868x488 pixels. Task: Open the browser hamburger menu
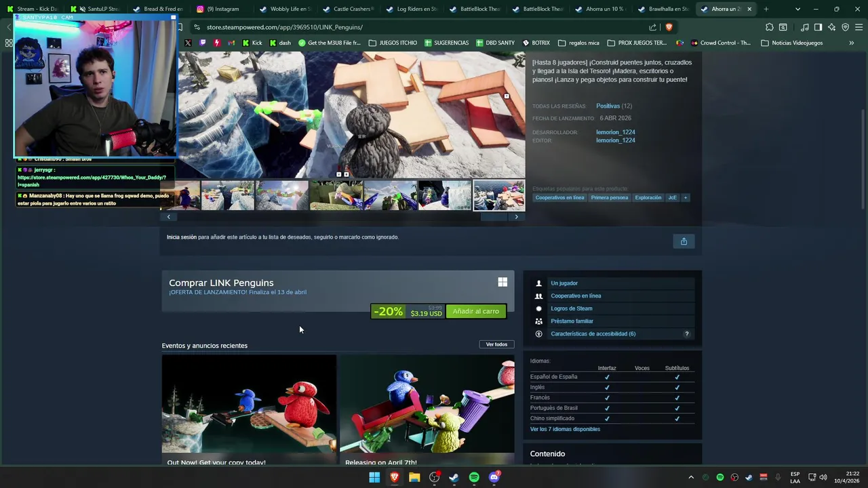[x=859, y=27]
